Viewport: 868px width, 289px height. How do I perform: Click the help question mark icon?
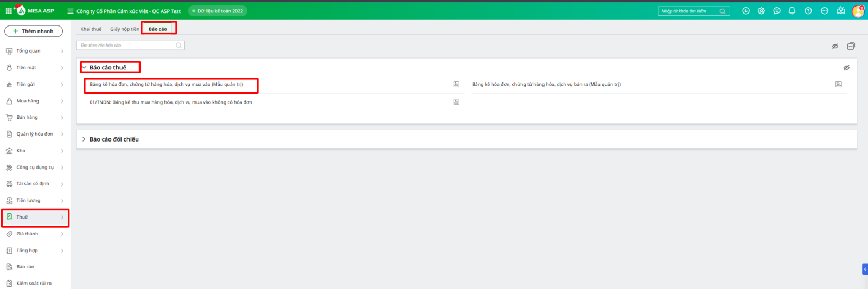[808, 11]
